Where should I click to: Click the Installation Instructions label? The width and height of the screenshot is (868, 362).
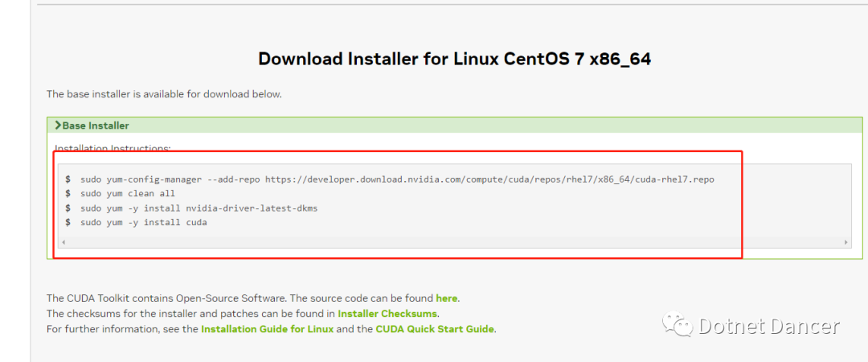pyautogui.click(x=113, y=148)
